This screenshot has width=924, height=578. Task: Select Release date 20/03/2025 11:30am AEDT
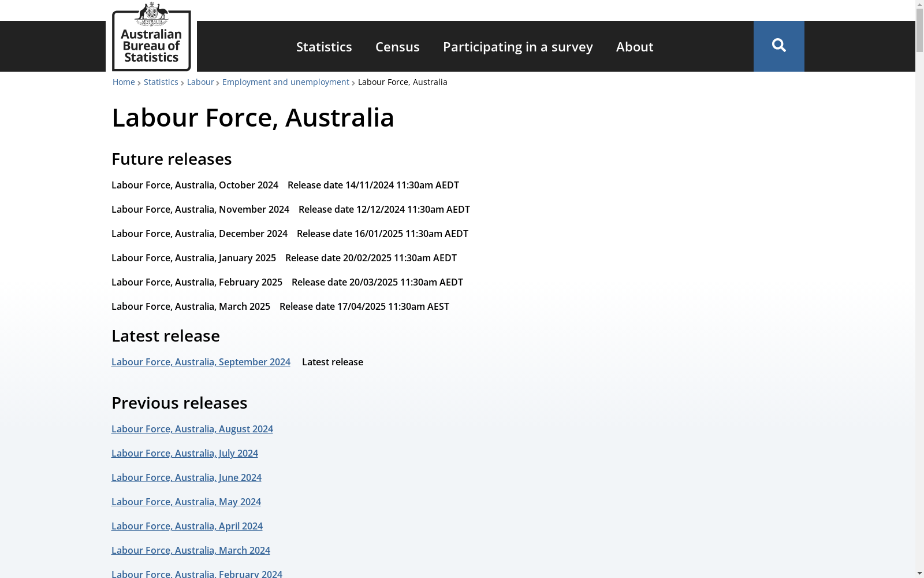377,282
